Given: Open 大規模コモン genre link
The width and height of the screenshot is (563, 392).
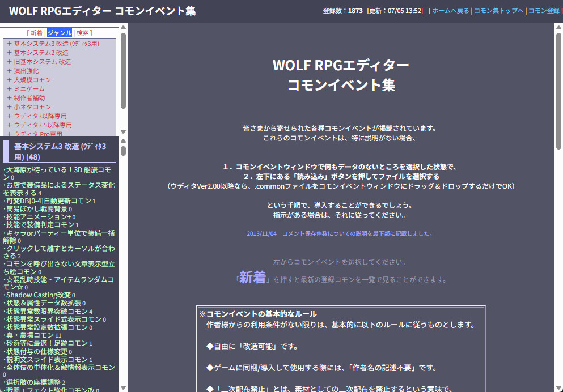Looking at the screenshot, I should [x=32, y=80].
